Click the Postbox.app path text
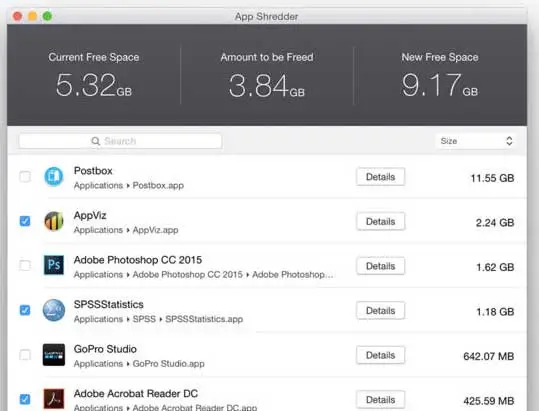The width and height of the screenshot is (539, 411). (x=158, y=186)
